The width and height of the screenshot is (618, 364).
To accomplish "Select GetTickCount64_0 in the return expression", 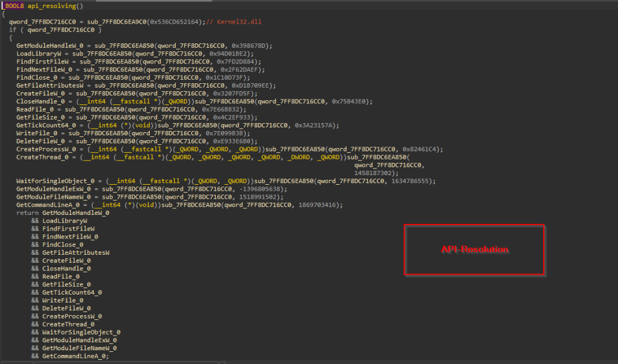I will click(x=72, y=292).
